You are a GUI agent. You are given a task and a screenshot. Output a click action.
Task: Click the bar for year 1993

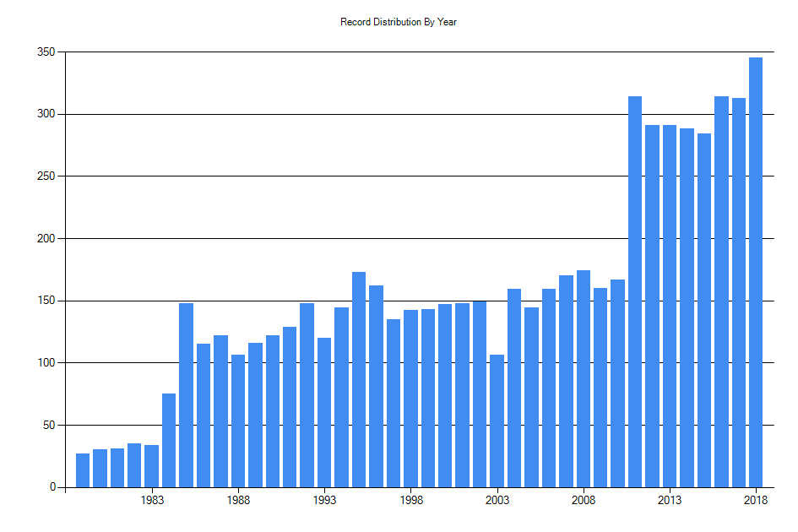(x=324, y=412)
